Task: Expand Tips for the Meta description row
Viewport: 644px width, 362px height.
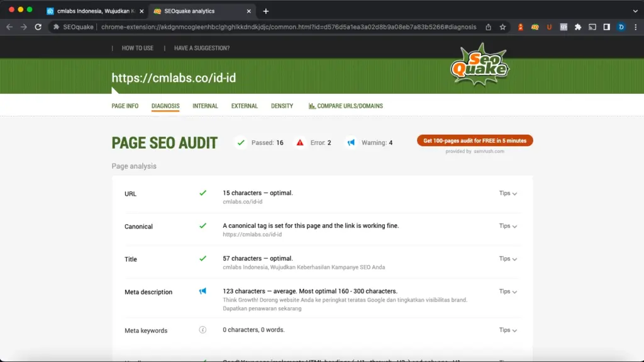Action: pos(508,291)
